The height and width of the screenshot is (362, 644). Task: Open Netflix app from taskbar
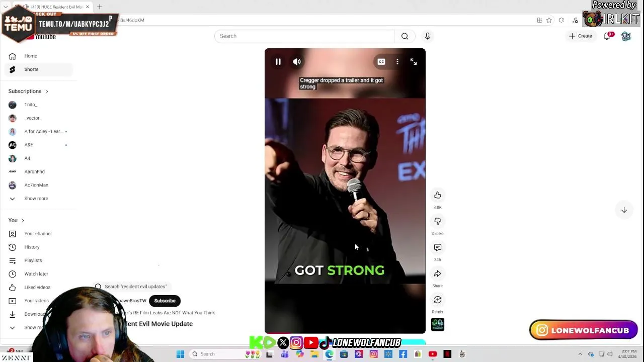point(447,354)
